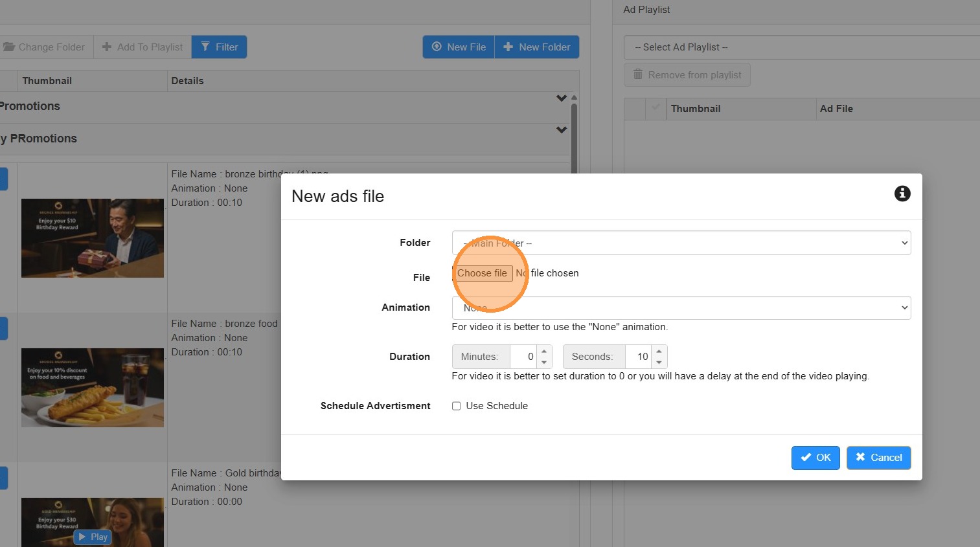Image resolution: width=980 pixels, height=547 pixels.
Task: Click the info icon in dialog header
Action: (902, 194)
